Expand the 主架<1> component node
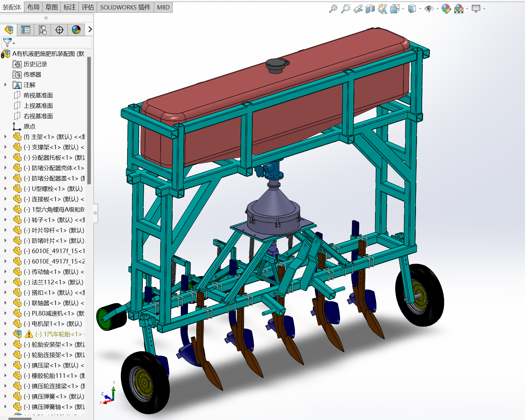525x420 pixels. pos(5,137)
